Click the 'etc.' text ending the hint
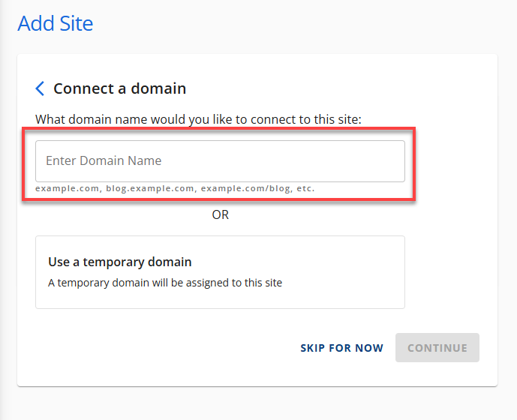This screenshot has width=517, height=420. [305, 188]
